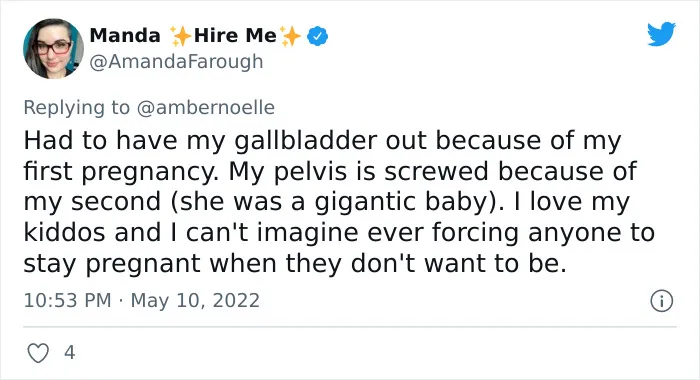Click the like count "4"

pyautogui.click(x=70, y=353)
